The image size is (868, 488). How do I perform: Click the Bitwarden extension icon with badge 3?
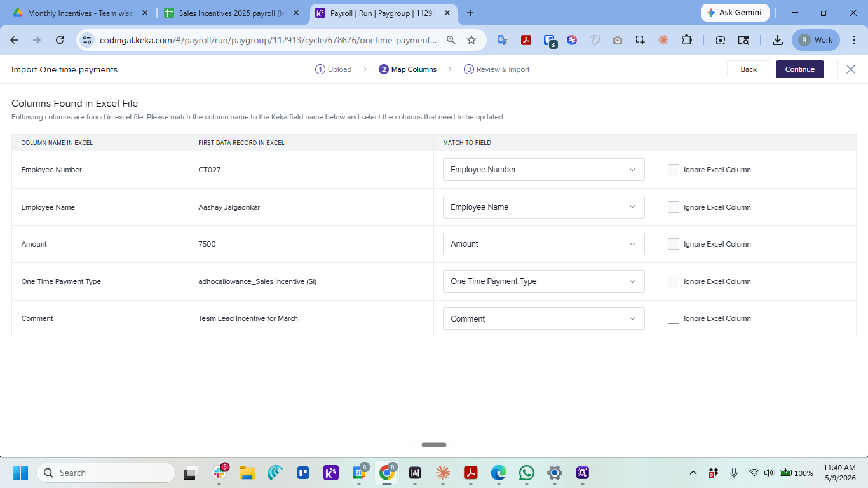pos(550,41)
